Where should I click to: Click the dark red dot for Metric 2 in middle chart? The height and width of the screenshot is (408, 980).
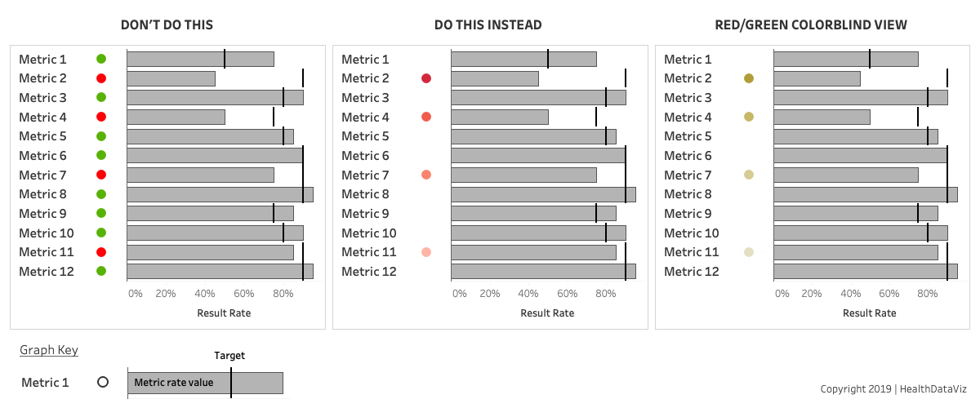(425, 78)
